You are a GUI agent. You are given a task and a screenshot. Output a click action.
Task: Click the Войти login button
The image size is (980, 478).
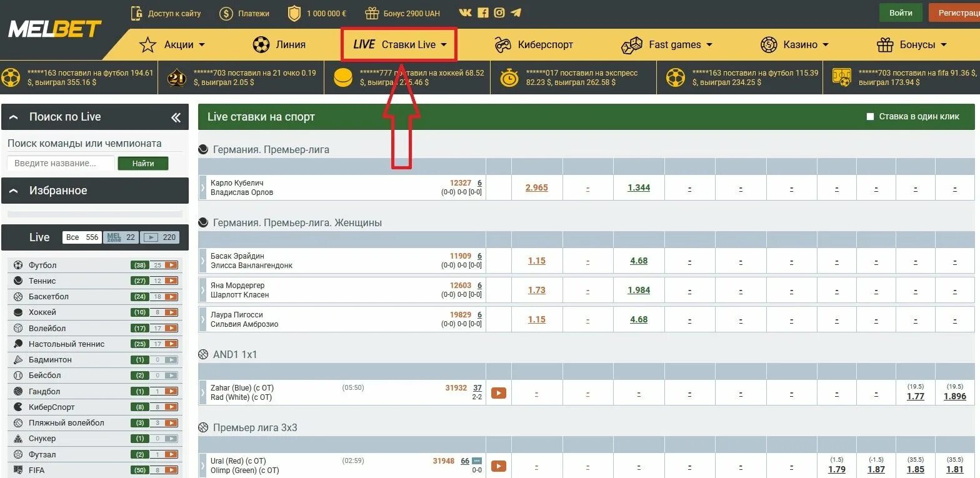901,12
